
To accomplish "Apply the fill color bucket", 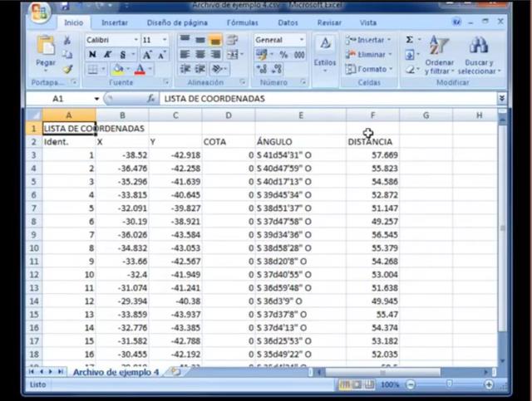I will (118, 70).
